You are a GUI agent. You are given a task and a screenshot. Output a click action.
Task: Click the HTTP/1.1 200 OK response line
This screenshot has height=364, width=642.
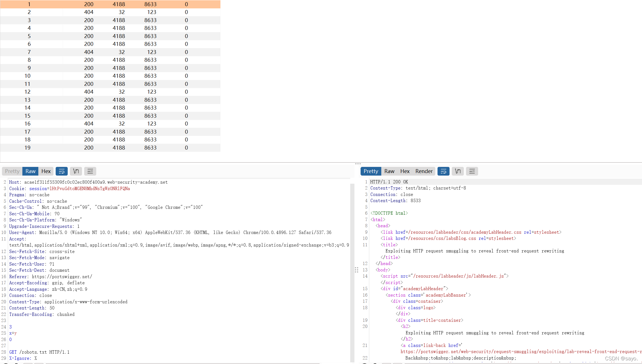[389, 182]
